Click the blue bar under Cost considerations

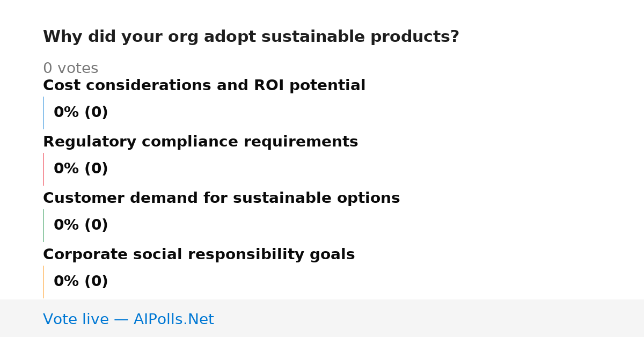[x=43, y=113]
